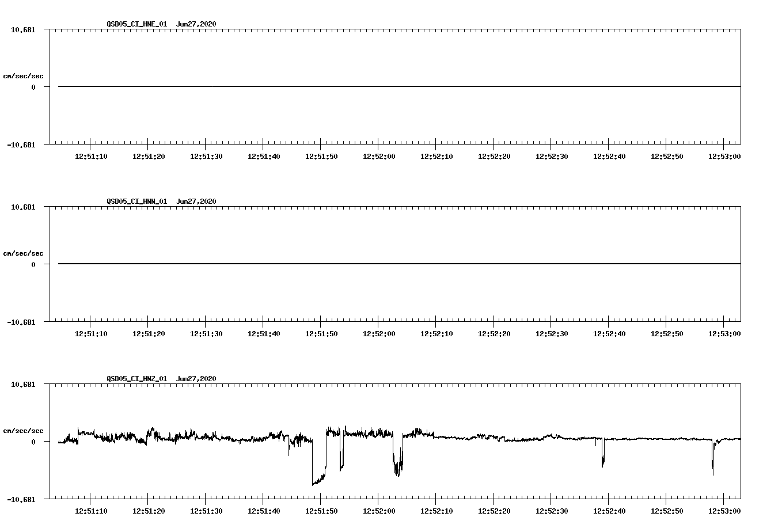Click the 12:51:10 time label under HNE chart
Viewport: 782px width, 532px height.
(91, 157)
